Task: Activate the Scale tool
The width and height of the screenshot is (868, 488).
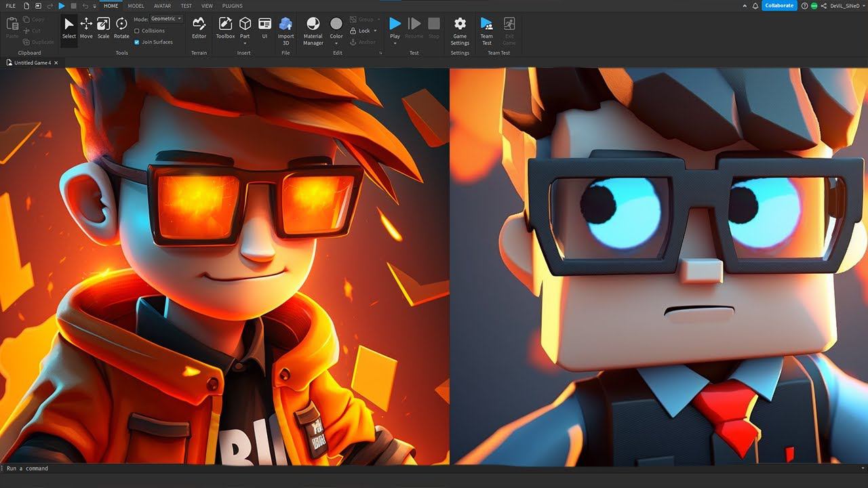Action: click(x=103, y=28)
